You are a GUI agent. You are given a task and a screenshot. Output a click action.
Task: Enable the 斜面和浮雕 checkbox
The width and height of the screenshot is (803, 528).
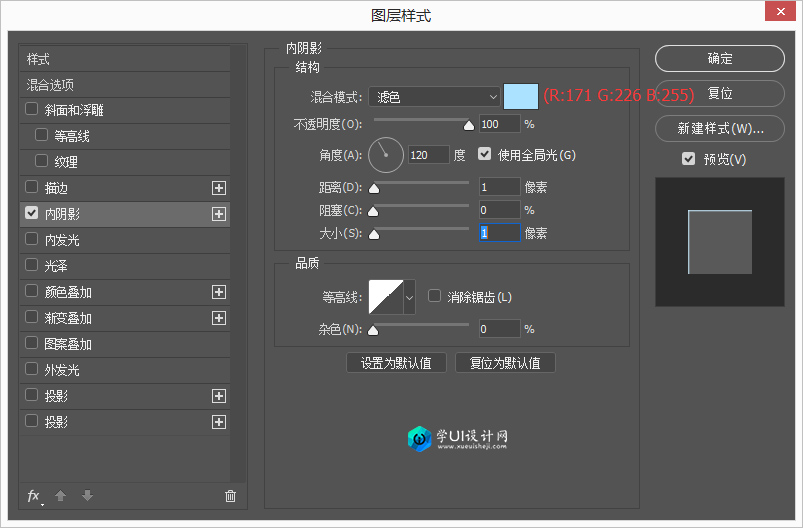click(32, 110)
